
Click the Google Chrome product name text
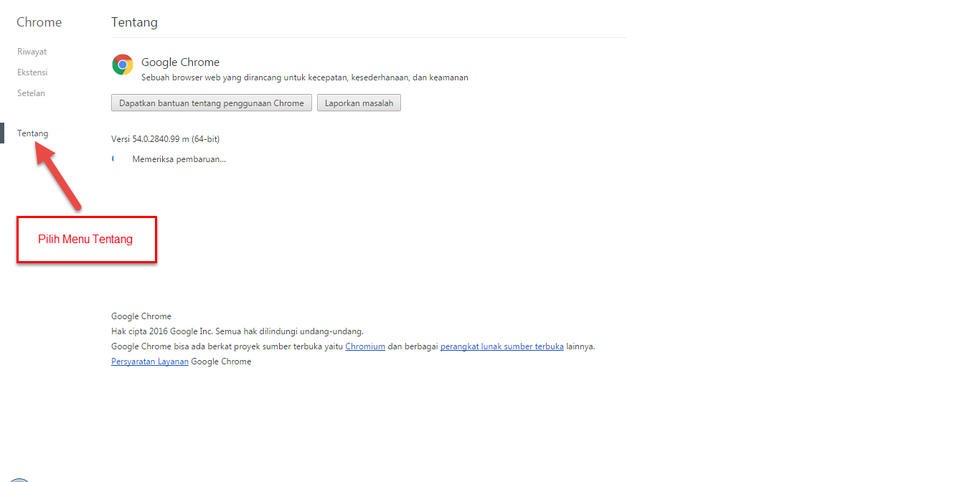click(180, 62)
